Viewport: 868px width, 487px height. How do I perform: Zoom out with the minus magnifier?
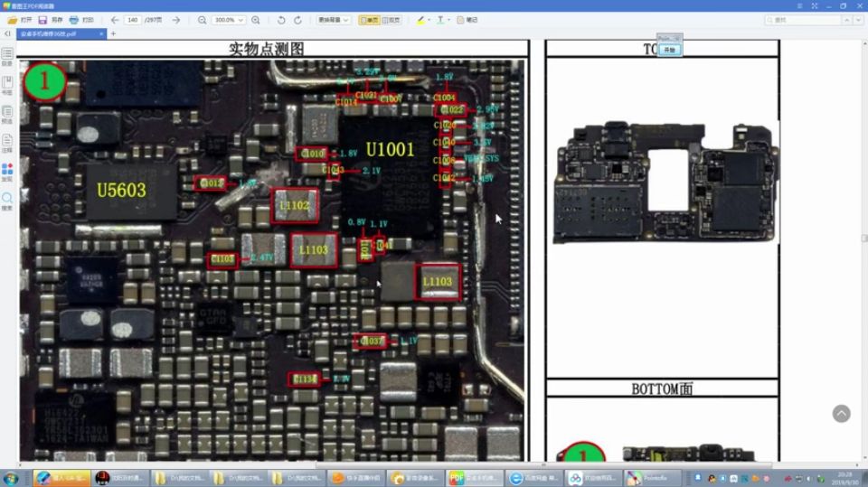(202, 20)
